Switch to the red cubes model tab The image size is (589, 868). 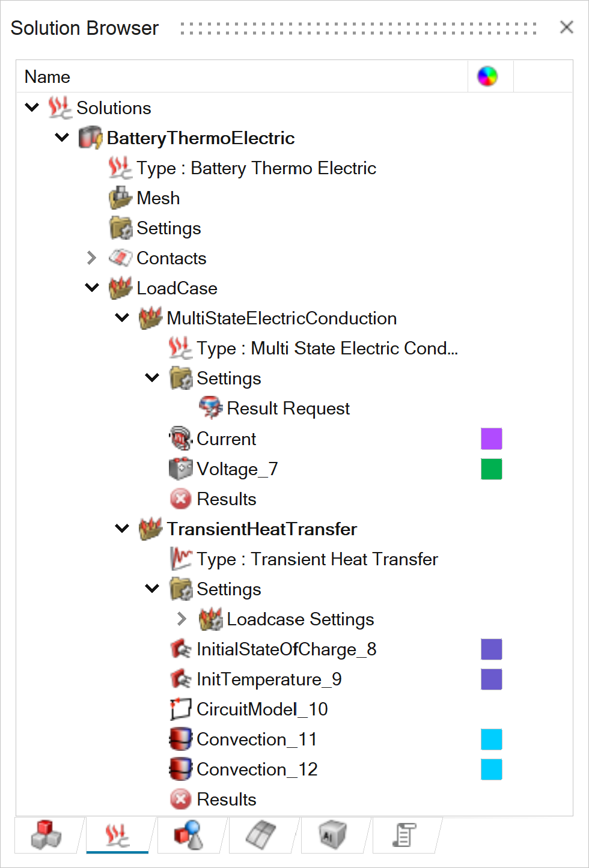click(x=46, y=835)
